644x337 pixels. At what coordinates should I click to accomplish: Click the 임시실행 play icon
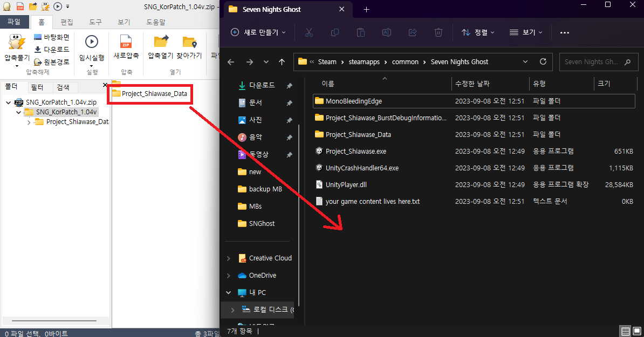pyautogui.click(x=92, y=42)
